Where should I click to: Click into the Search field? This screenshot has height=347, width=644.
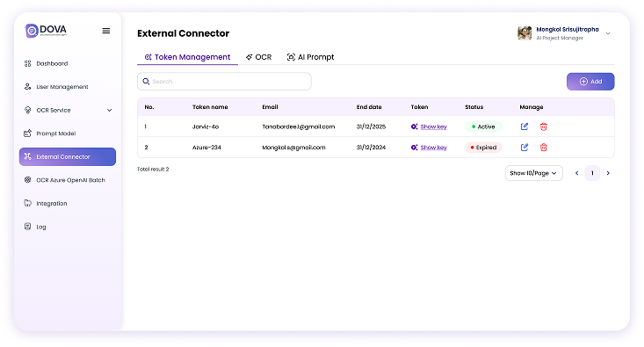coord(224,82)
